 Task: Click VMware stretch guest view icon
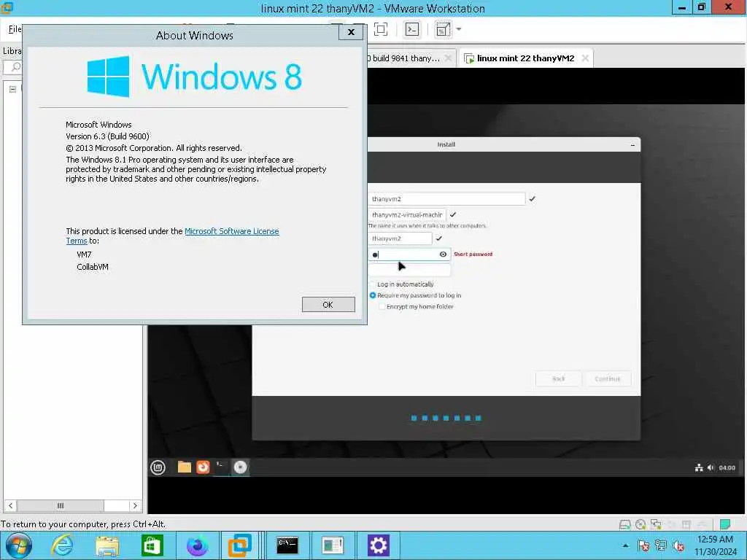tap(443, 29)
